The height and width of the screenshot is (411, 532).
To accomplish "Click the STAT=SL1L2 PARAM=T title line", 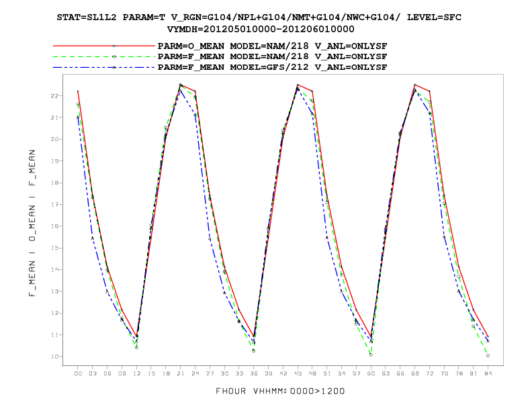I will point(259,17).
